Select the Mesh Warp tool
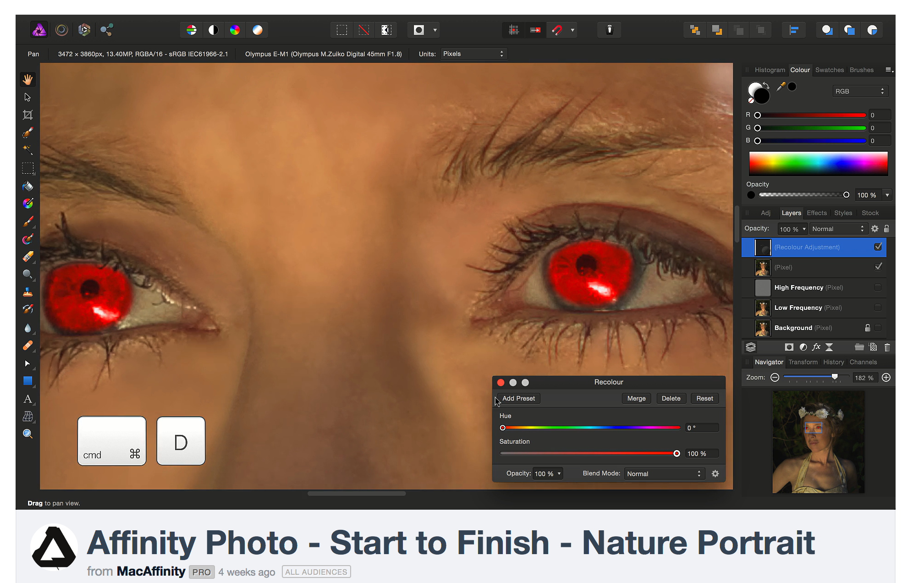Image resolution: width=924 pixels, height=583 pixels. click(27, 416)
